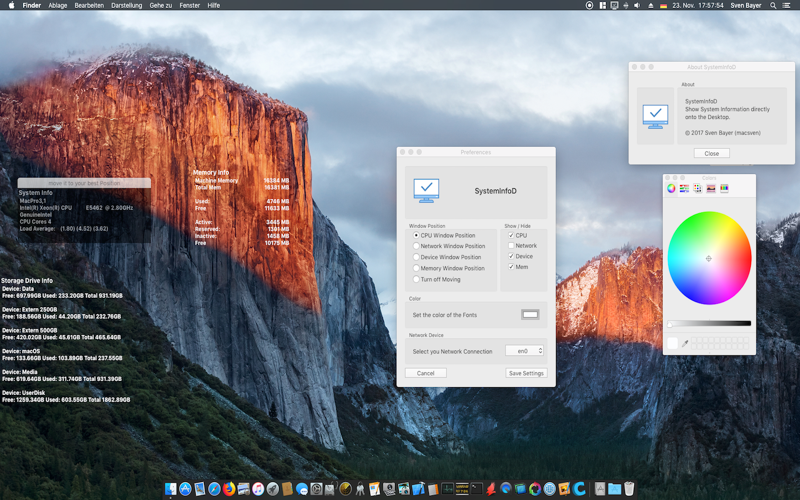Click 'Device: macOS' storage entry text

click(x=21, y=351)
